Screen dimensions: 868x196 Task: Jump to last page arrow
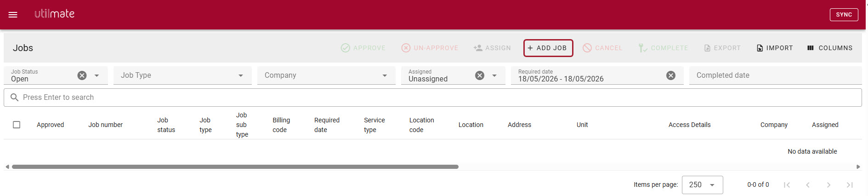[x=850, y=185]
